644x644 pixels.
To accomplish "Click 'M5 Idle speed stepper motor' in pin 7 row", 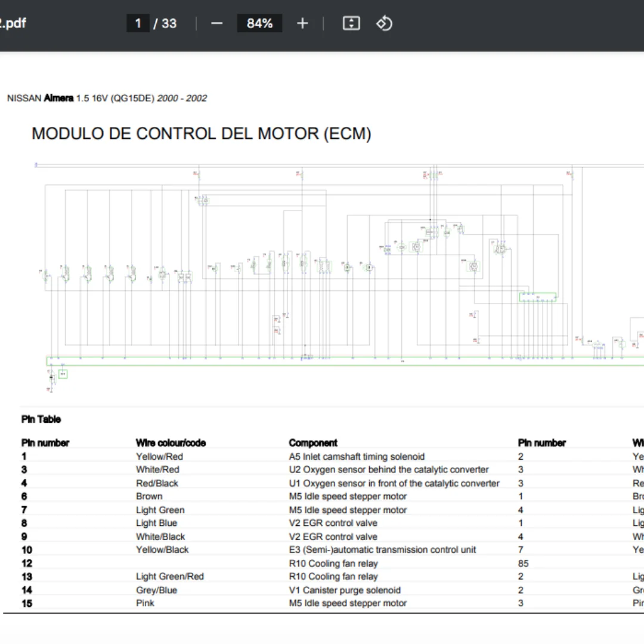I will click(x=348, y=510).
